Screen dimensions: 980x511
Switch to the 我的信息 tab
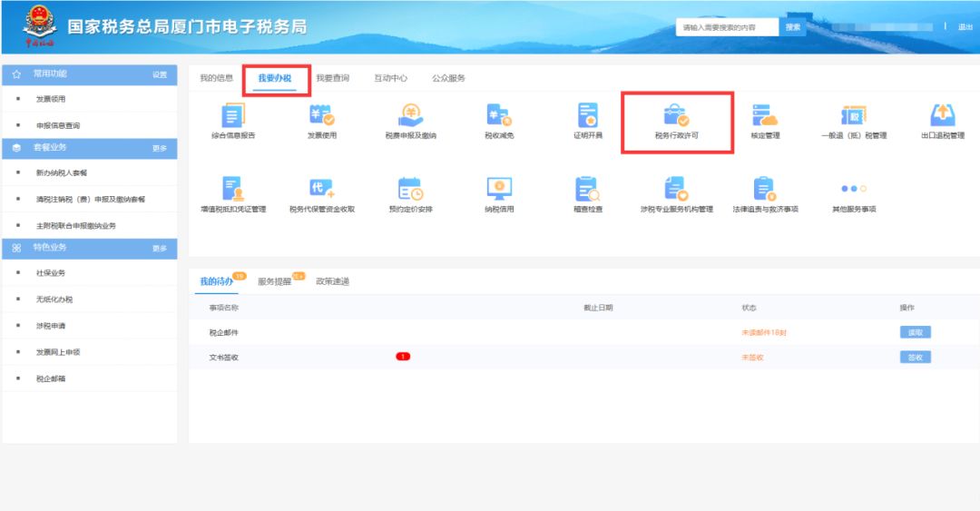coord(216,78)
